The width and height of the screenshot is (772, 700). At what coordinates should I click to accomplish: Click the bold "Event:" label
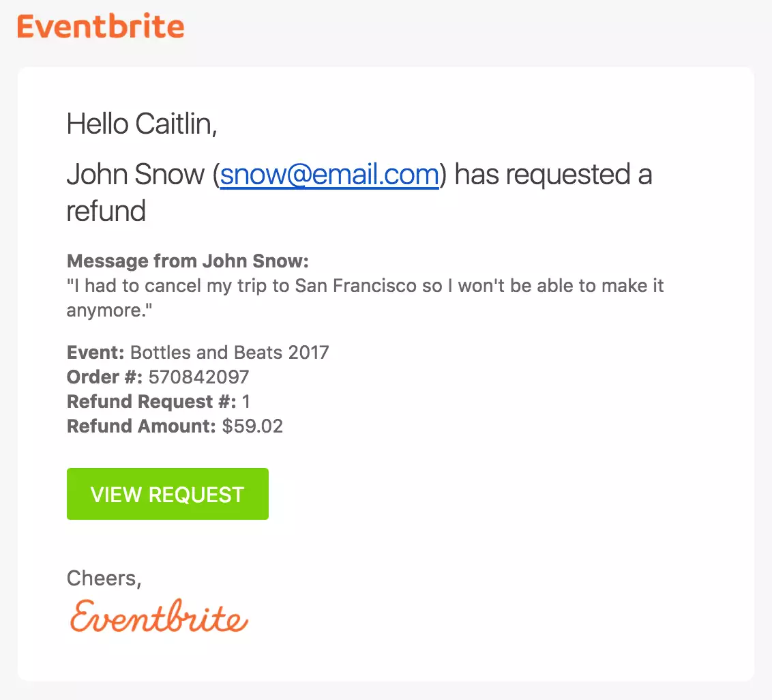[x=95, y=353]
